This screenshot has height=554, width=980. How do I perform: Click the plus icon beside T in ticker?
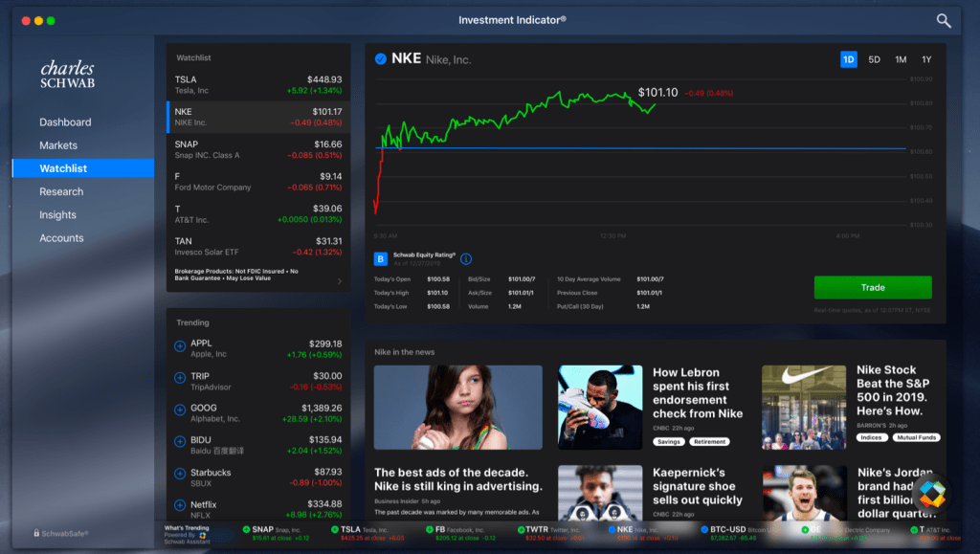click(914, 530)
